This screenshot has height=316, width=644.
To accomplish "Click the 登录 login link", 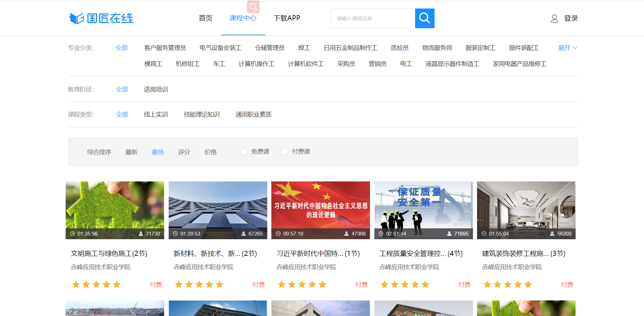I will [x=571, y=18].
